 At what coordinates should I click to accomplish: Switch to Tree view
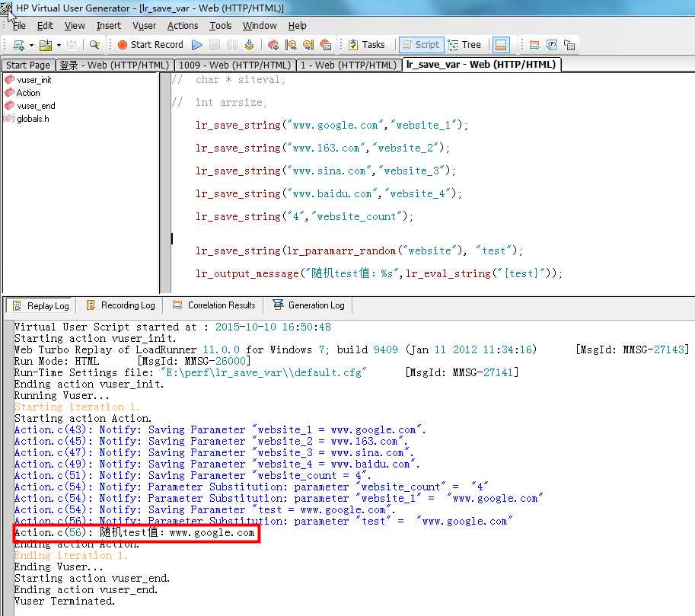[464, 45]
